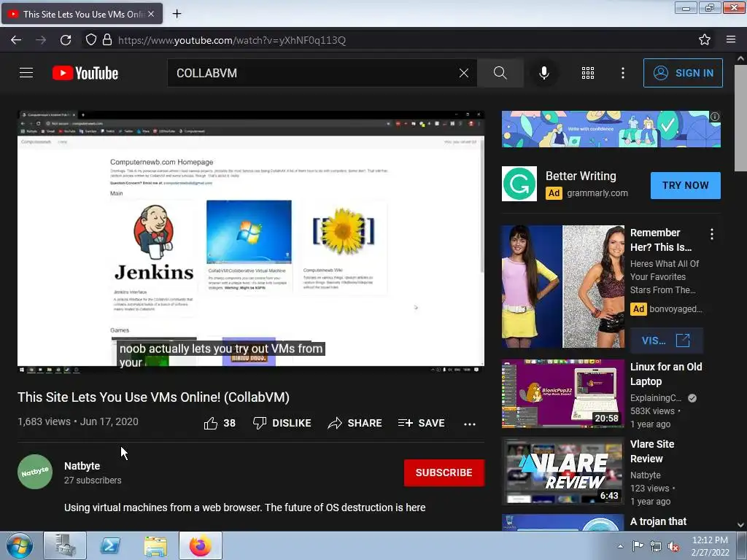747x560 pixels.
Task: Switch to Firefox on the taskbar
Action: (201, 545)
